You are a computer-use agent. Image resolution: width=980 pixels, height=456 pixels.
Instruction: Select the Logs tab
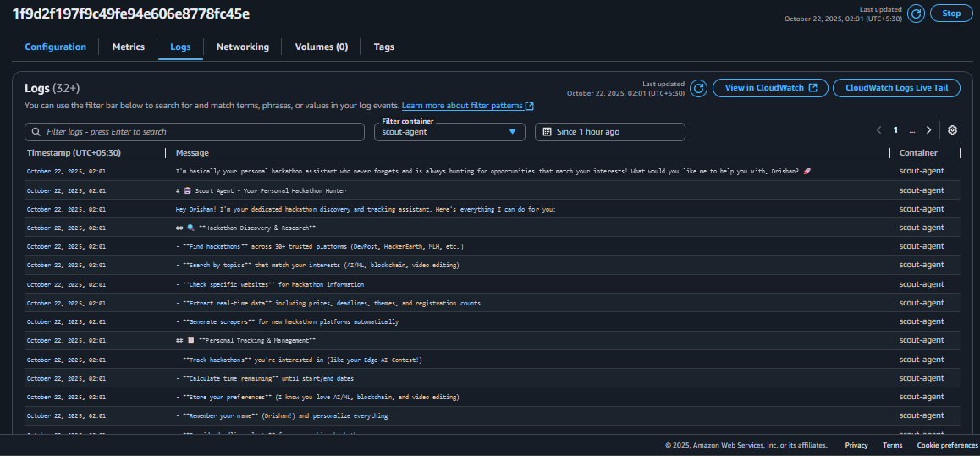pos(180,47)
